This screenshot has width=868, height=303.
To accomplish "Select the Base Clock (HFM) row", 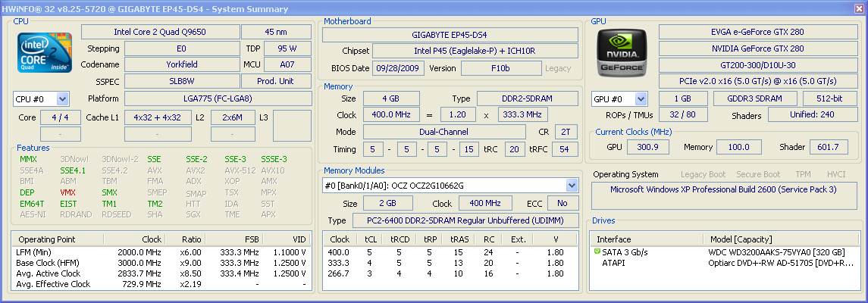I will coord(161,263).
